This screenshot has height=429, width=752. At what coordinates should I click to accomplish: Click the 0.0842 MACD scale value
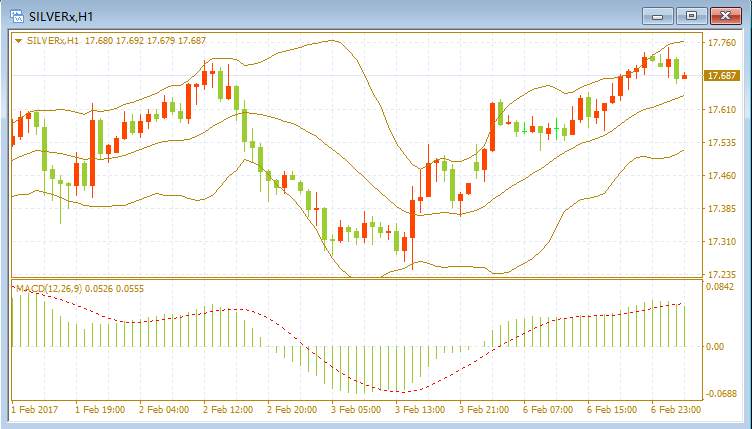pos(720,287)
